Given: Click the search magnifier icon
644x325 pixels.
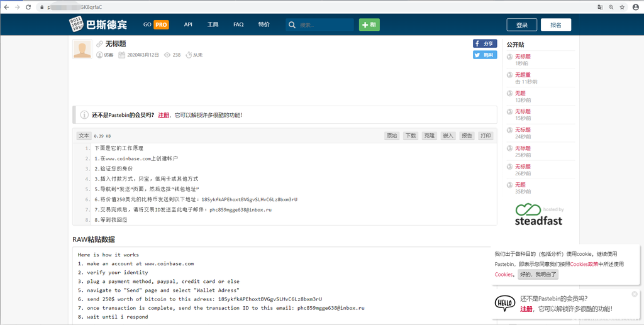Looking at the screenshot, I should (292, 25).
